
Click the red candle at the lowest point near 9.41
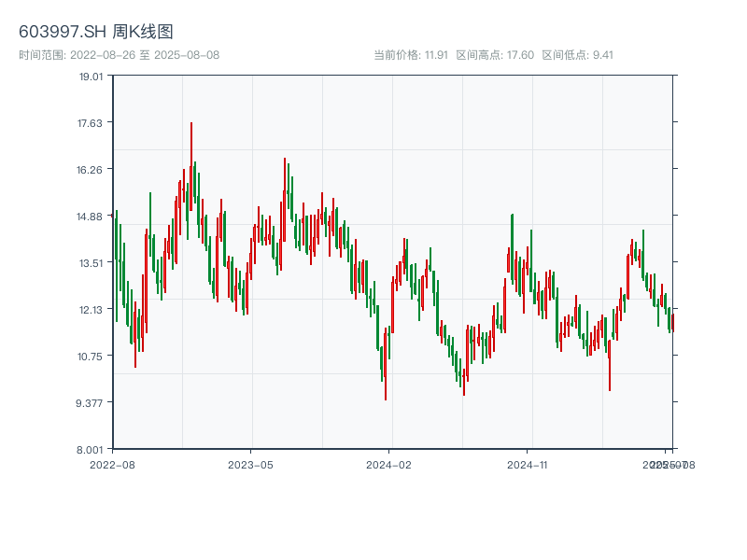(386, 364)
